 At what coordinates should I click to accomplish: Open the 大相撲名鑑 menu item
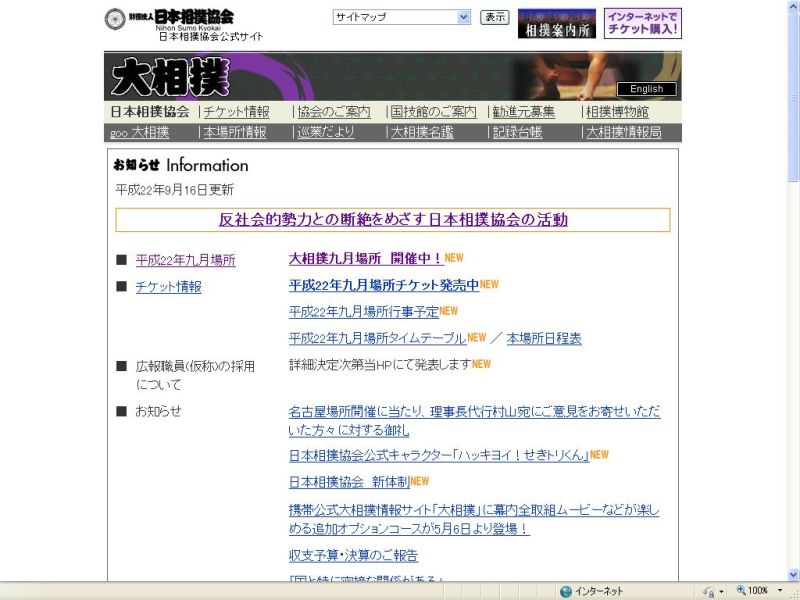(x=422, y=133)
